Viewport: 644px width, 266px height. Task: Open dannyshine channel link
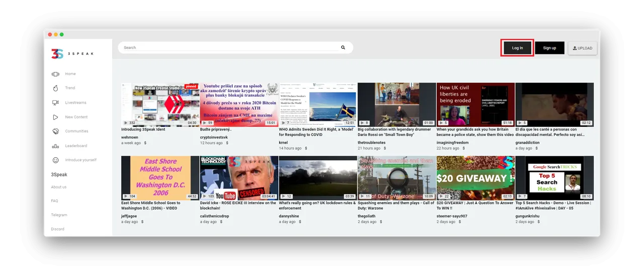[289, 216]
